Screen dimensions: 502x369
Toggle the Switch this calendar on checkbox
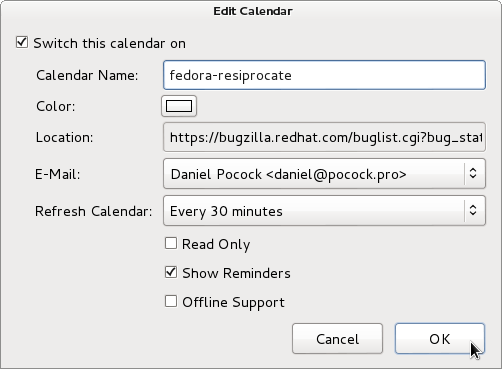pos(22,43)
